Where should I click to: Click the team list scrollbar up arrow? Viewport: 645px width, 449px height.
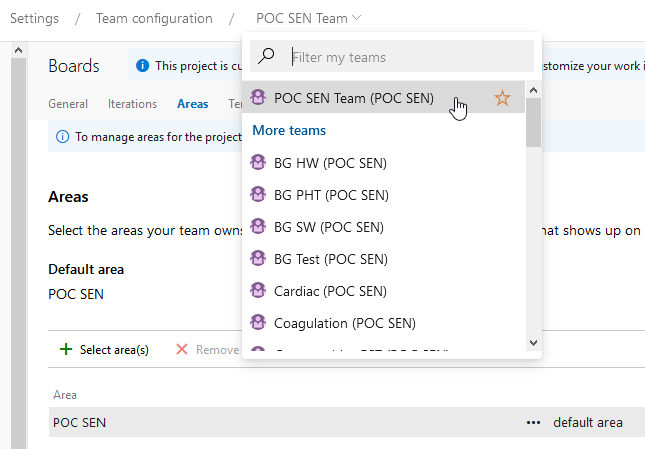(x=534, y=90)
